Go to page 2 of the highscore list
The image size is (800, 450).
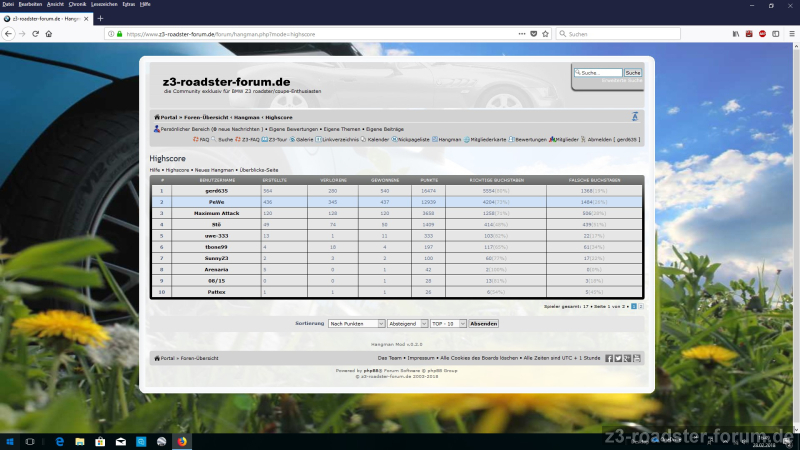(x=641, y=306)
